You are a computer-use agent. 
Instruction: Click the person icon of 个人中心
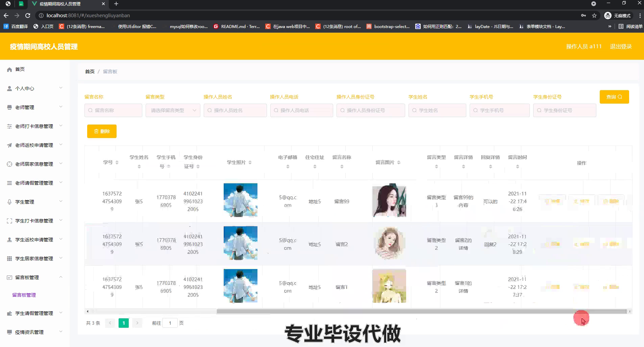click(x=9, y=88)
